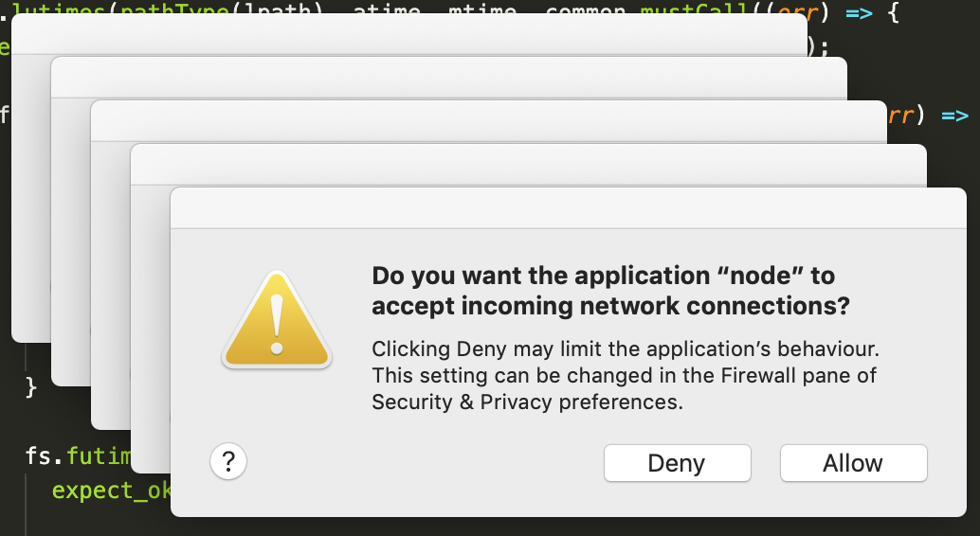
Task: Click "fs" at the start of the futimes line
Action: click(38, 456)
